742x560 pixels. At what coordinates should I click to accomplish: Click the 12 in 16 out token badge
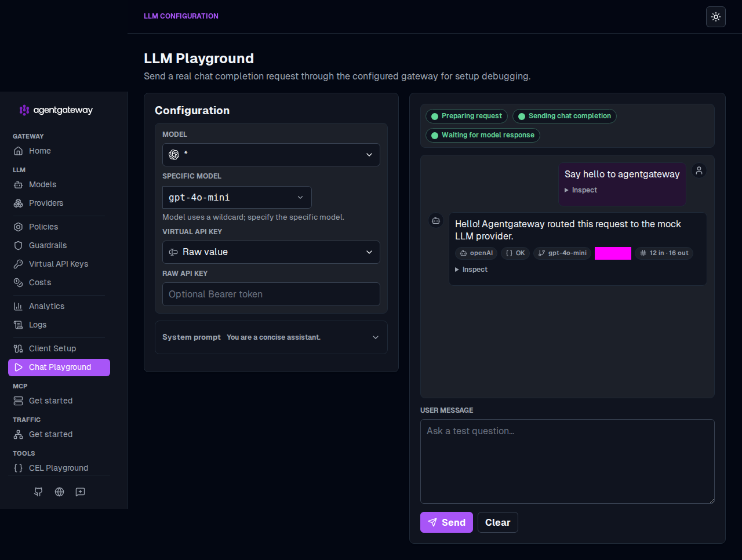coord(664,253)
